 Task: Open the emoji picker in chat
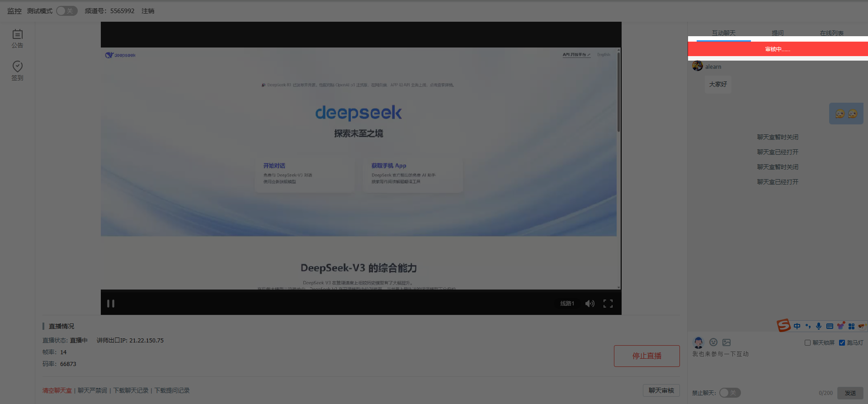click(x=713, y=342)
